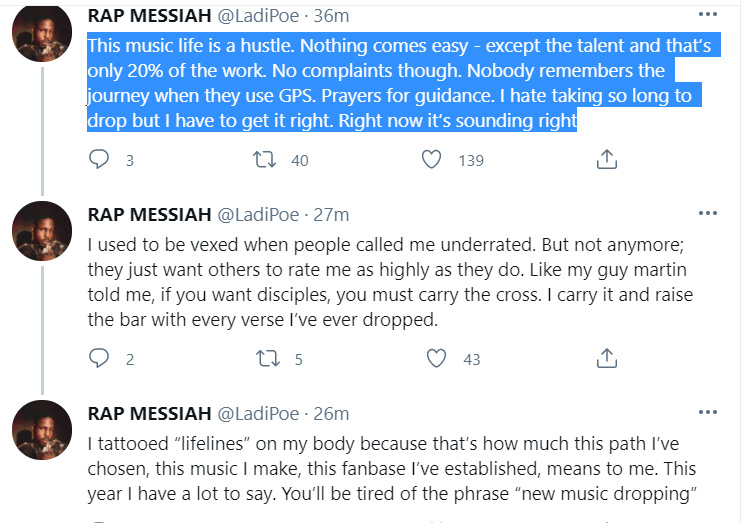Retweet the tweet with 5 retweets
The width and height of the screenshot is (743, 523).
click(x=267, y=357)
